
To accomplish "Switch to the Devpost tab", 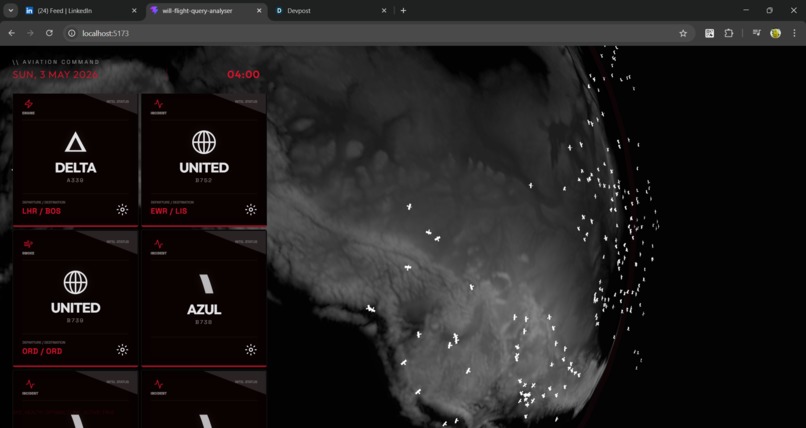I will pyautogui.click(x=331, y=10).
